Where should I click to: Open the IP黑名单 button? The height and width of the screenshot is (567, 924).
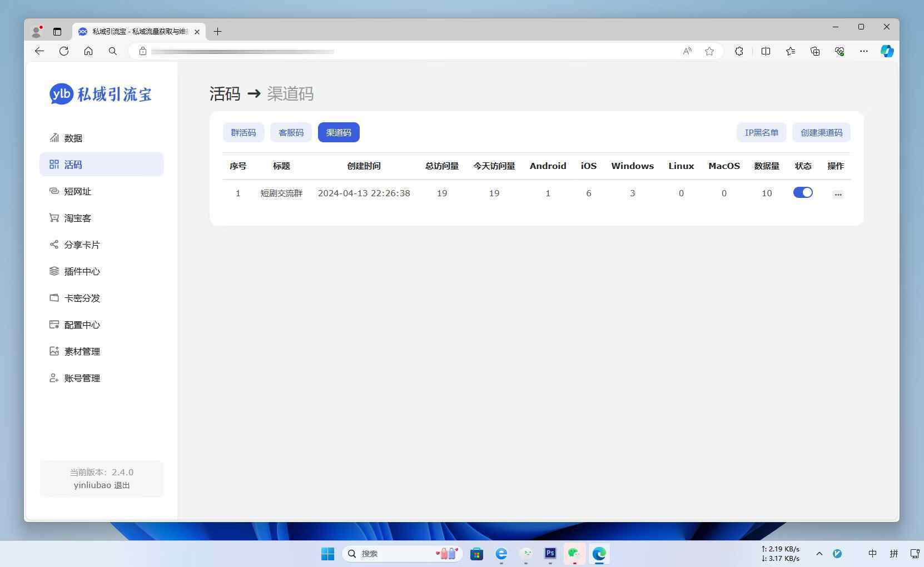click(x=762, y=132)
